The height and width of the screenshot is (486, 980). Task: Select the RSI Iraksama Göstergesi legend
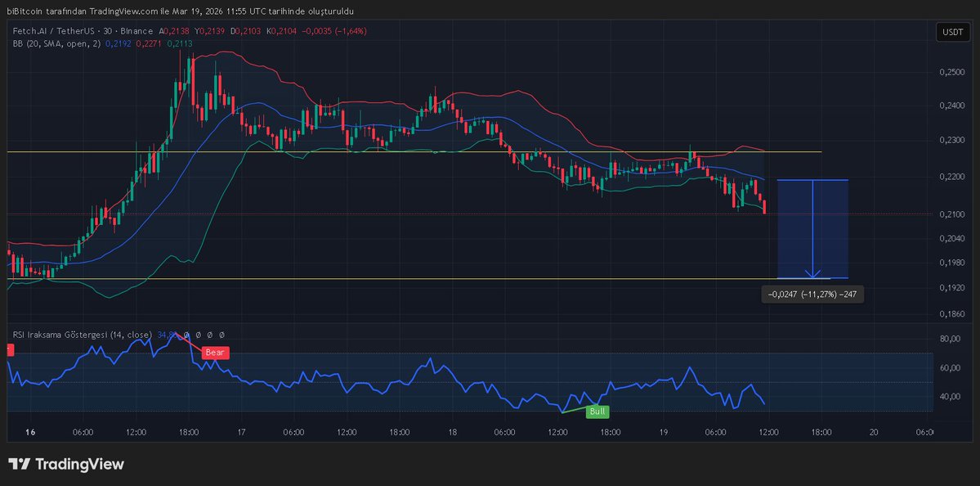coord(83,335)
